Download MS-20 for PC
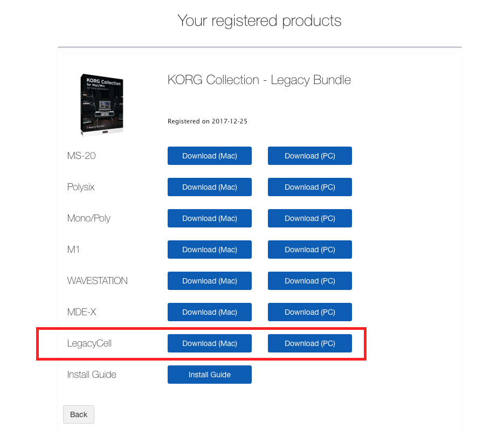 pos(309,156)
